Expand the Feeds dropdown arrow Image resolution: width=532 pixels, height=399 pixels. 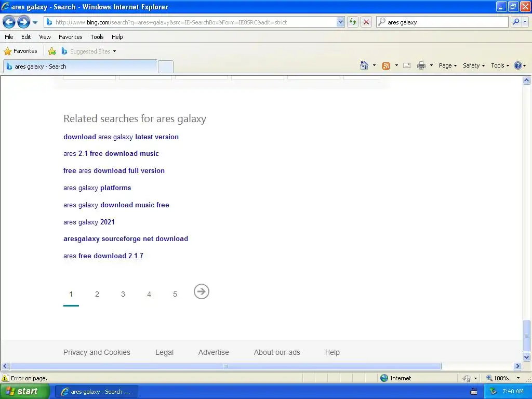[396, 65]
